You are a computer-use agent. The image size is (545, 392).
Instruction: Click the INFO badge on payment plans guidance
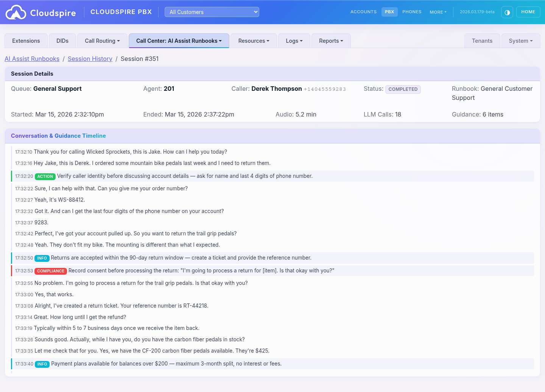click(42, 364)
